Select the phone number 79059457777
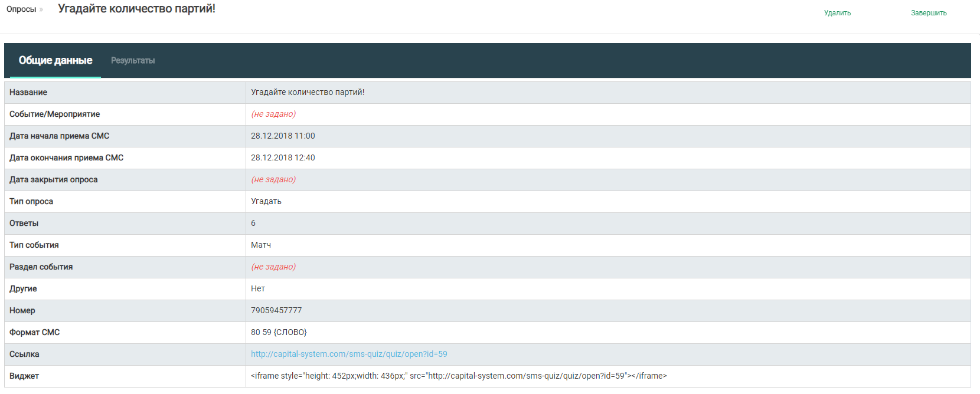This screenshot has width=980, height=394. click(x=276, y=310)
